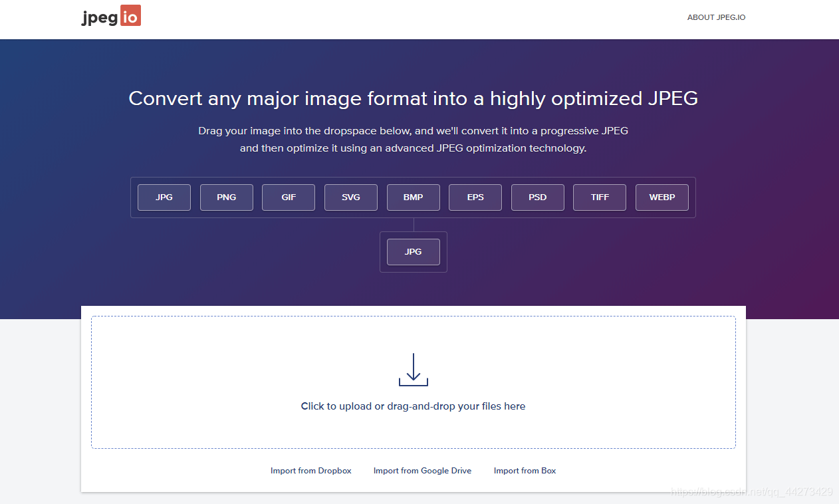Click the JPG output format box

(x=414, y=252)
